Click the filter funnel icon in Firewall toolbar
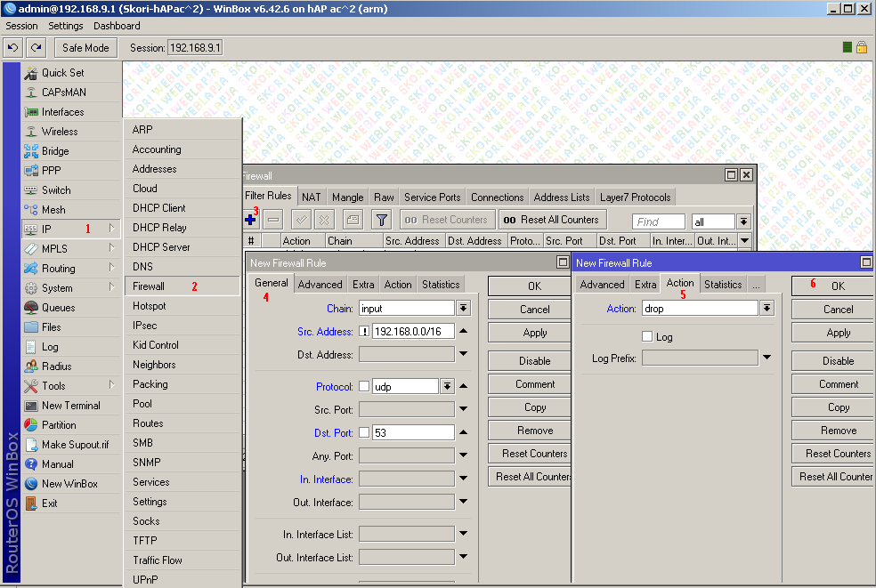The image size is (876, 588). [x=381, y=220]
